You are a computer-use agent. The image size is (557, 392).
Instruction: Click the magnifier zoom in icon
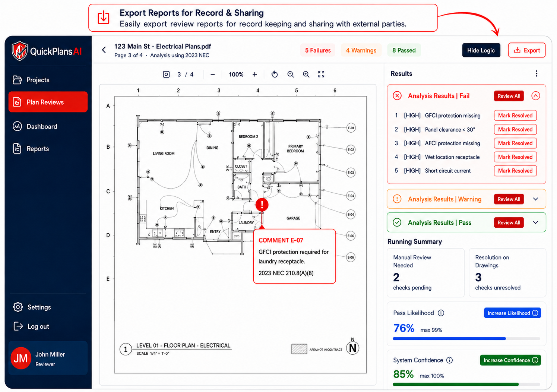306,74
